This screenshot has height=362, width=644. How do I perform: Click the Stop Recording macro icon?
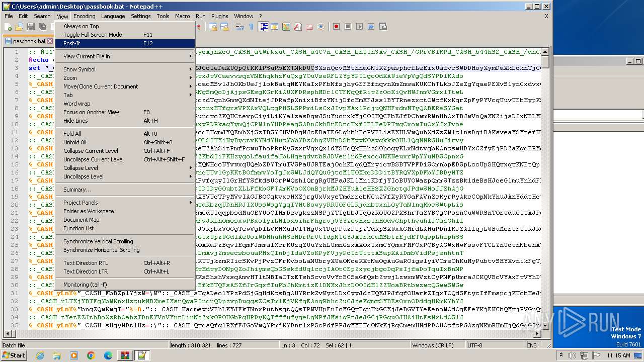tap(348, 27)
